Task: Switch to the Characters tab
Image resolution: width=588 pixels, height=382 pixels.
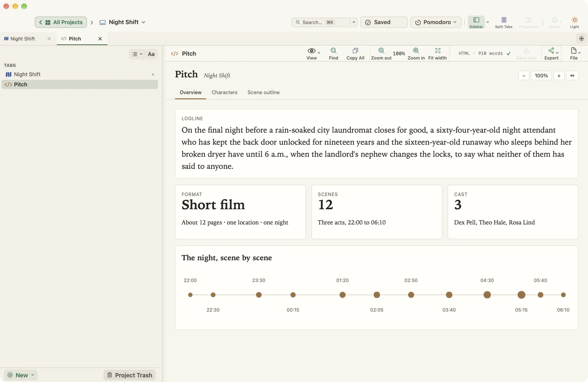Action: pyautogui.click(x=224, y=93)
